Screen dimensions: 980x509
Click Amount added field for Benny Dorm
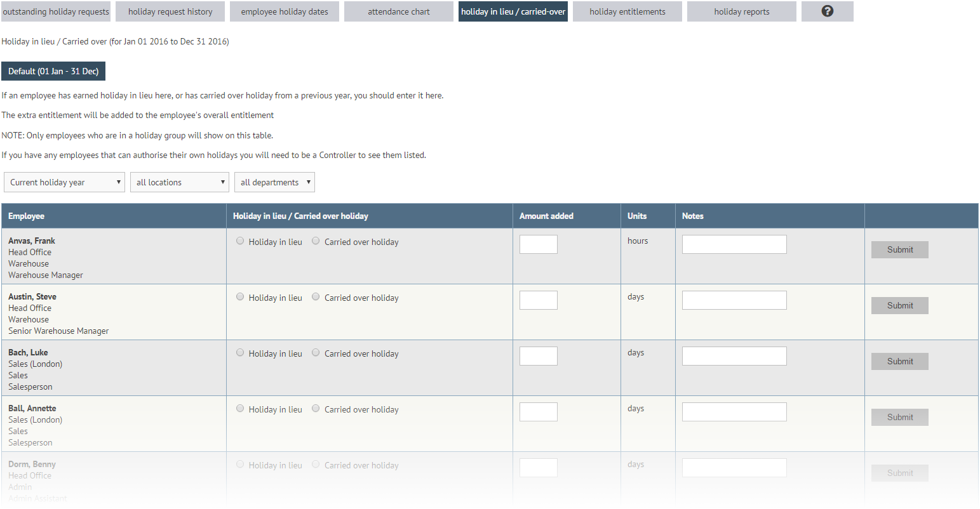pos(538,468)
